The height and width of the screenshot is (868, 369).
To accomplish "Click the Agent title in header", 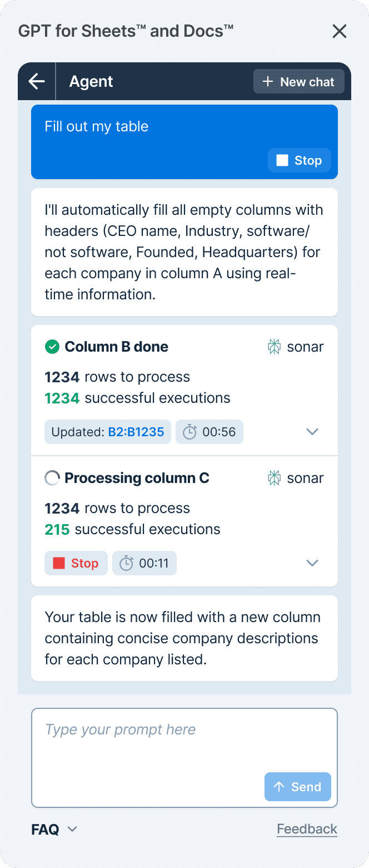I will 91,82.
